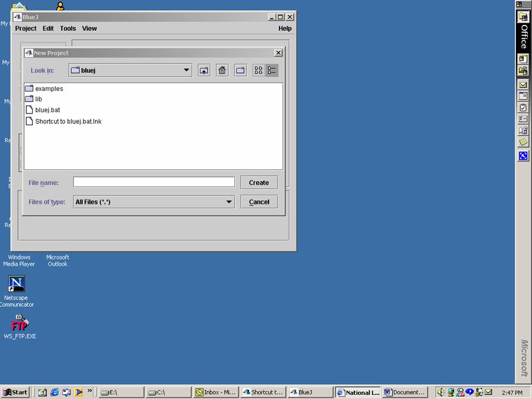Select the bluej.bat file
The image size is (532, 399).
[x=43, y=110]
